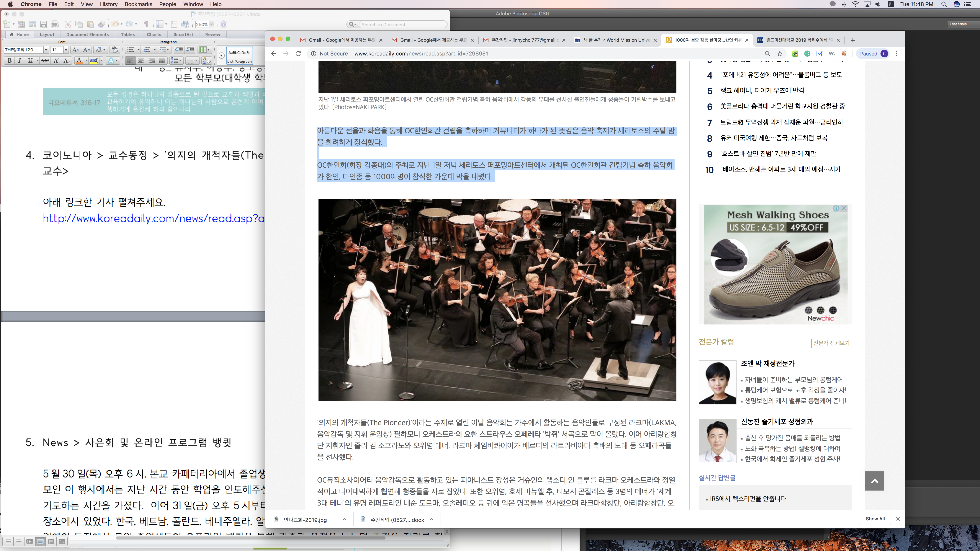980x551 pixels.
Task: Click the Clear Formatting eraser icon
Action: click(x=114, y=50)
